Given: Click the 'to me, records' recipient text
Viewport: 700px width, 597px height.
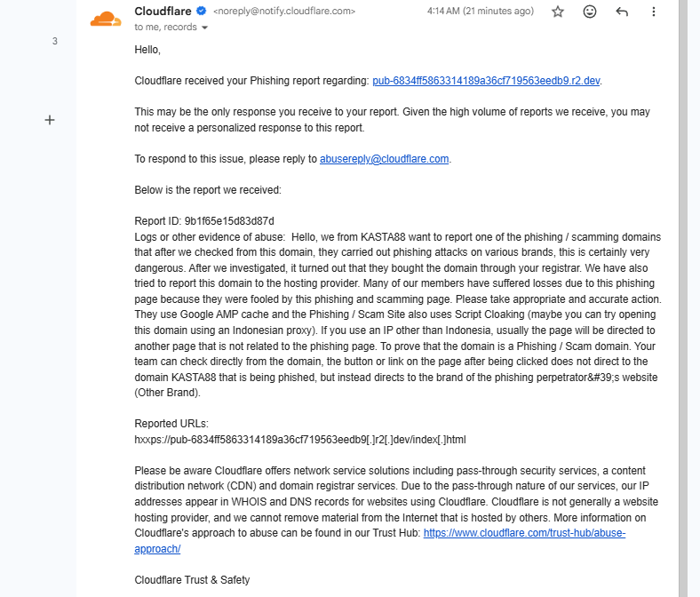Looking at the screenshot, I should (165, 28).
